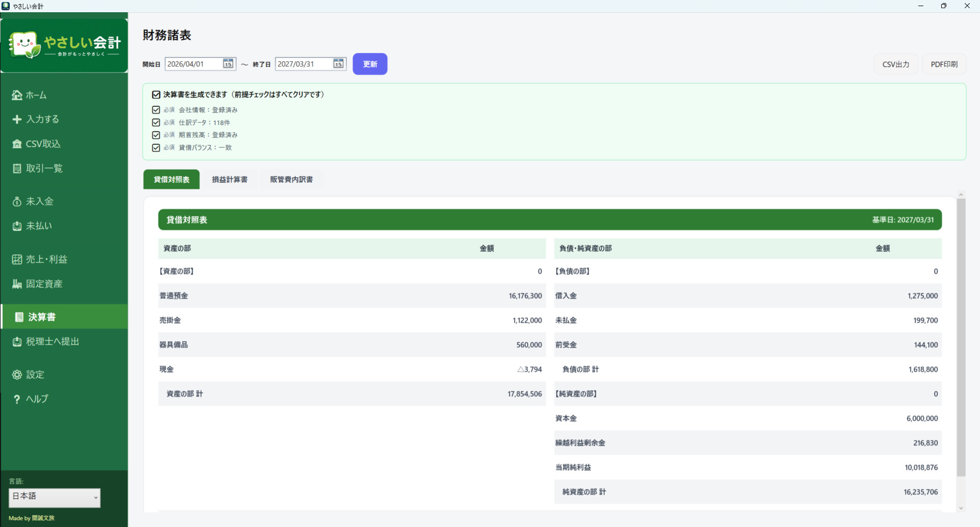Select the 繰越利益剰余金 amount 216,830

[x=925, y=443]
